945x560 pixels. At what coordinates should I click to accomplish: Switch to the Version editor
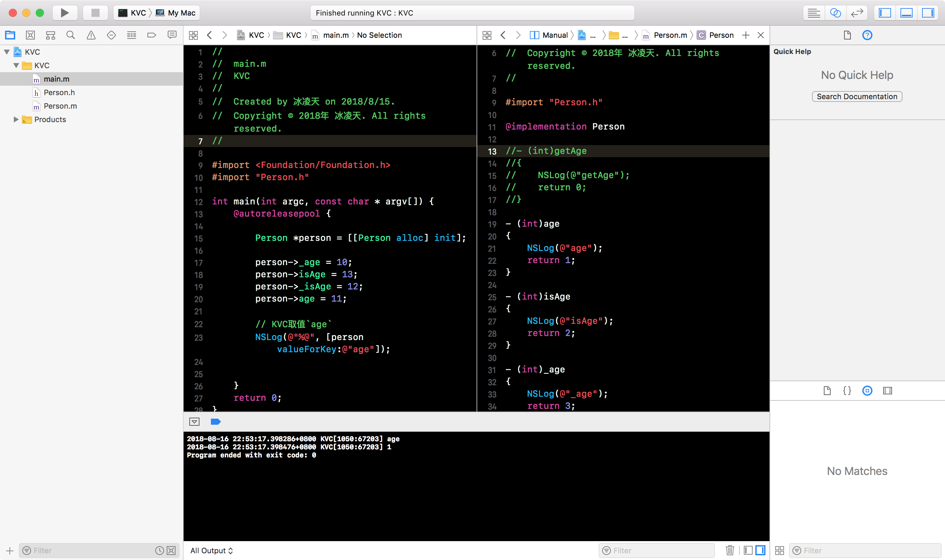coord(857,13)
